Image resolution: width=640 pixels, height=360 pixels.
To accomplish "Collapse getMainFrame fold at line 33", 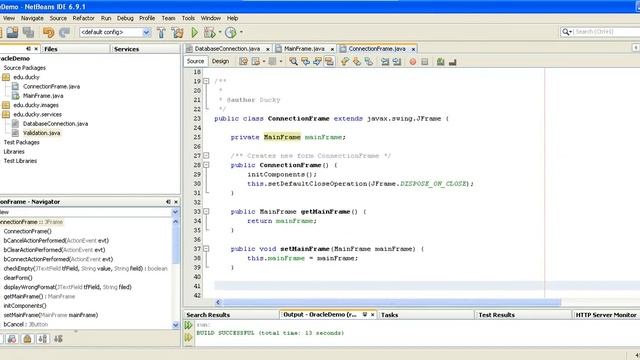I will click(x=206, y=211).
